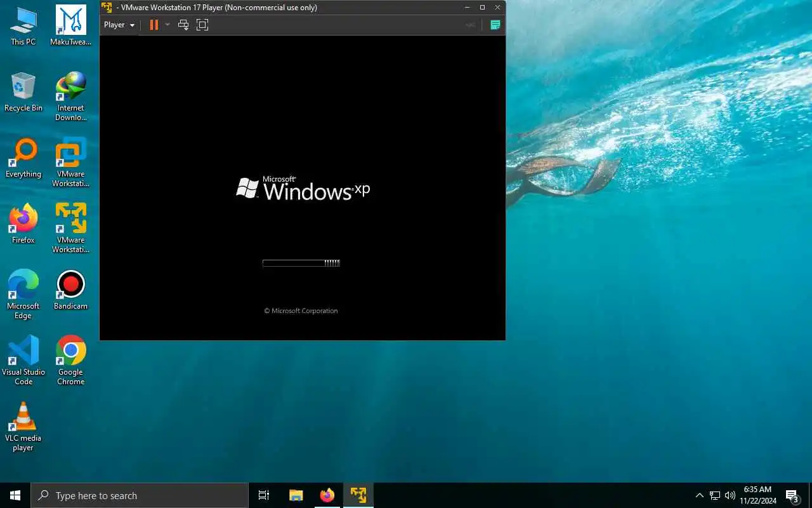Click the VMware Player title bar icon
812x508 pixels.
tap(107, 7)
